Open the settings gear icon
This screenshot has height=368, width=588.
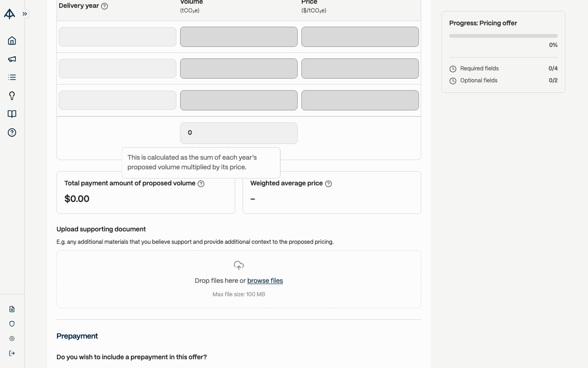[12, 339]
